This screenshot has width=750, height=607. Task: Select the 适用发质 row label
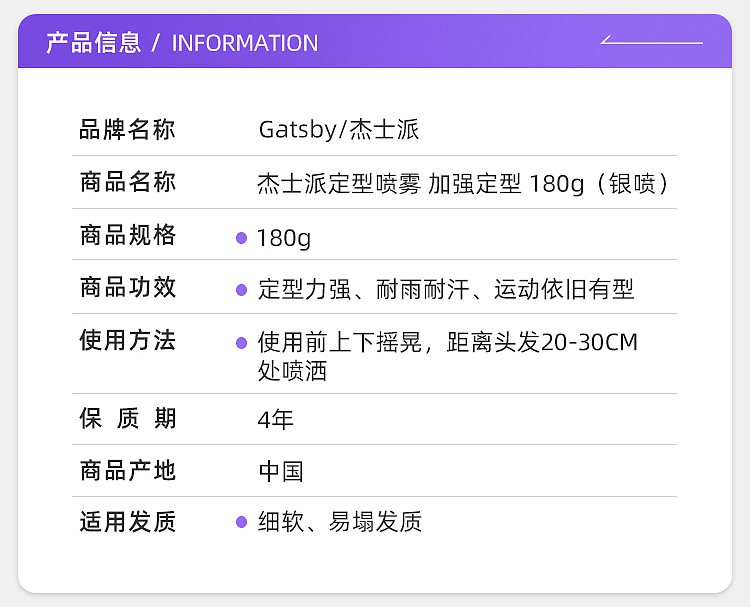pyautogui.click(x=128, y=521)
